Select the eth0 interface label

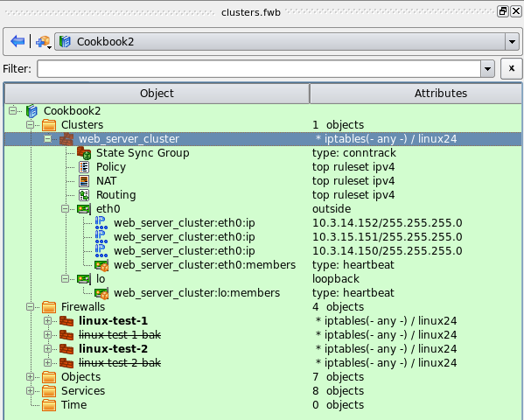108,209
